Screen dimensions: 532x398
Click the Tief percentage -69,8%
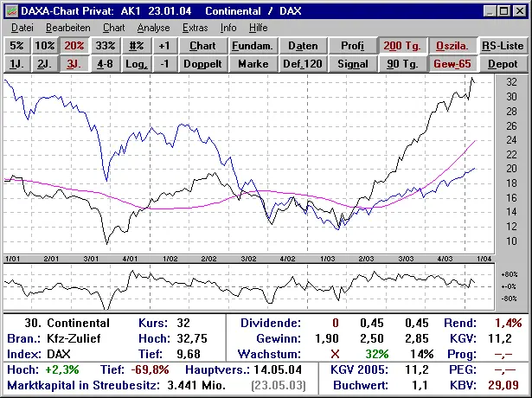tap(150, 369)
